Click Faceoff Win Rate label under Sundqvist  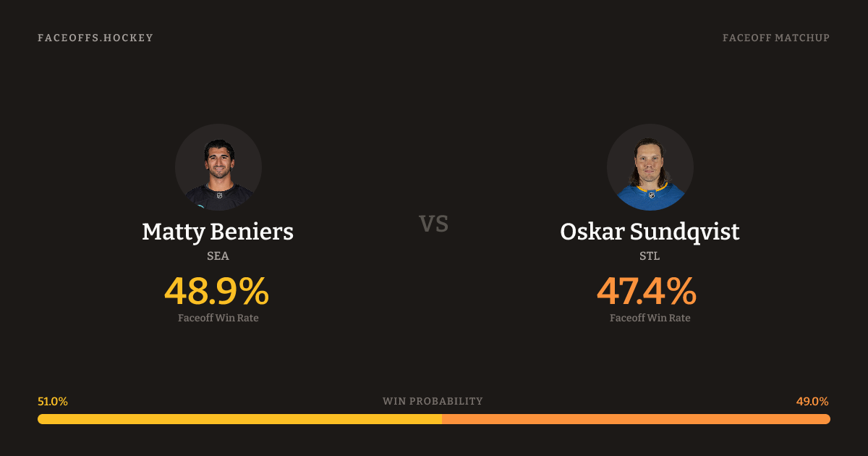click(650, 318)
